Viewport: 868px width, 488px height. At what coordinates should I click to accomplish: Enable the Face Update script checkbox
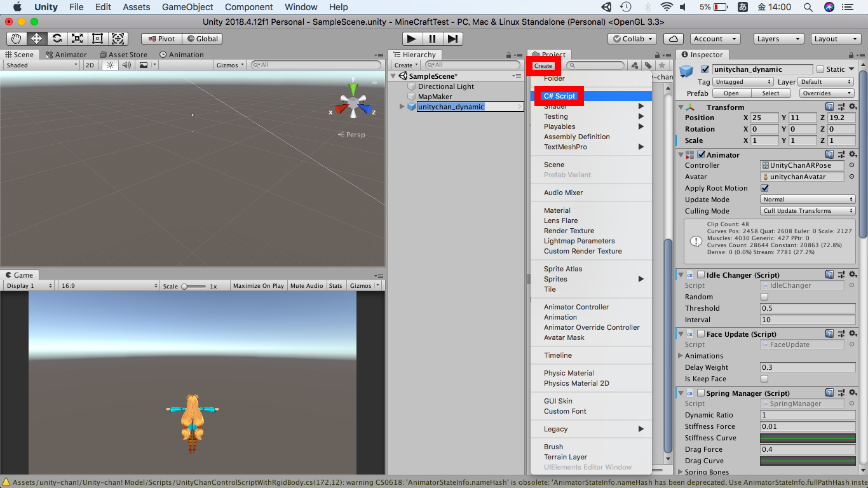701,334
